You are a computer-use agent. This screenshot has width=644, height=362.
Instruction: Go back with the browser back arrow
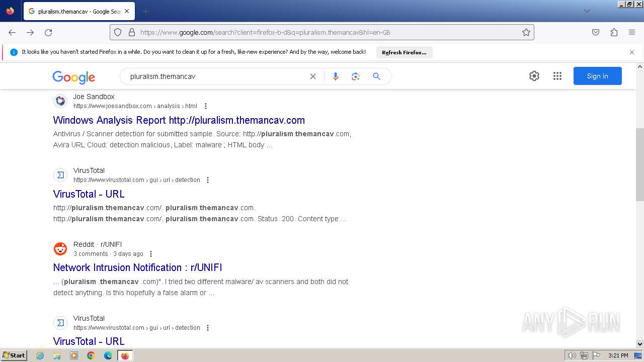pyautogui.click(x=12, y=32)
